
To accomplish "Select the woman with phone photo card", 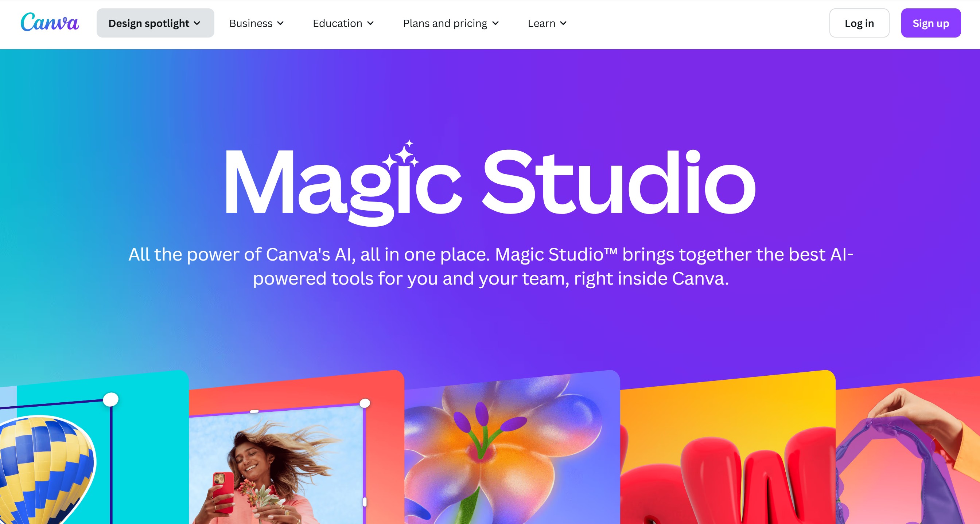I will pyautogui.click(x=297, y=449).
